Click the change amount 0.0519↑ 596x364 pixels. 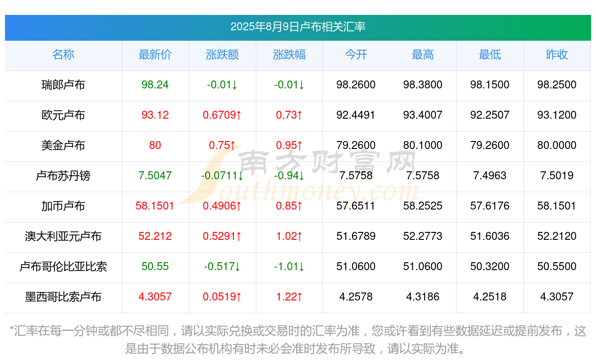tap(223, 297)
